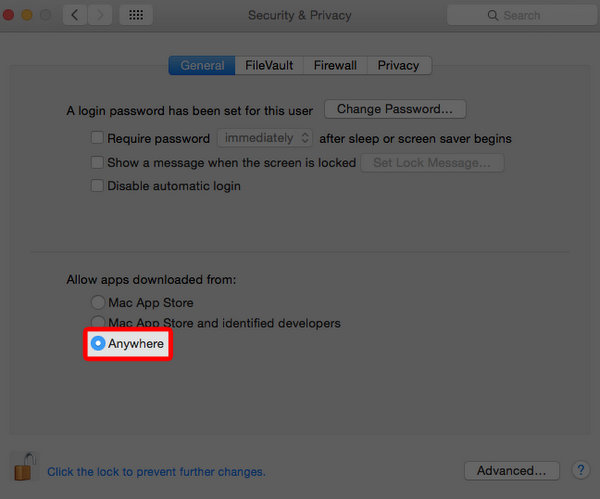The width and height of the screenshot is (600, 499).
Task: Click inside the Search field
Action: tap(522, 15)
